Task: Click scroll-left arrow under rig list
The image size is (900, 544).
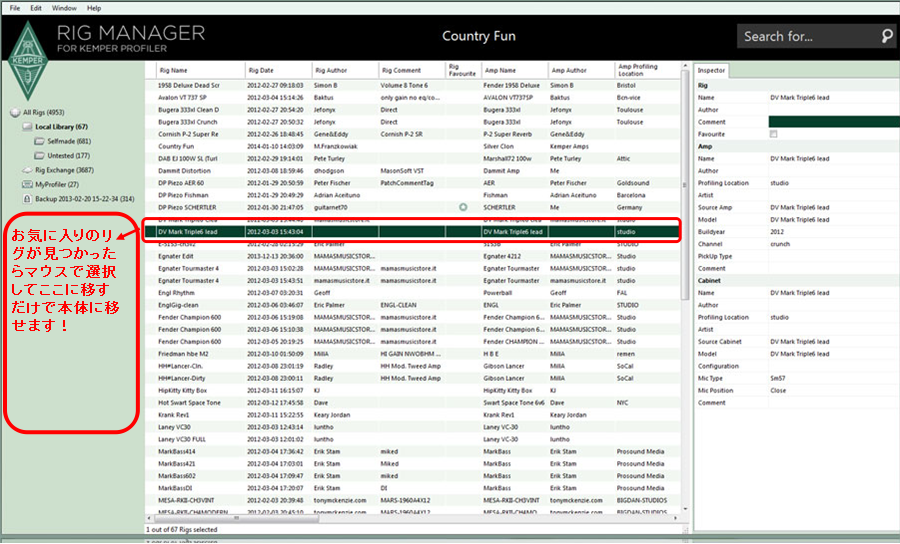Action: (148, 518)
